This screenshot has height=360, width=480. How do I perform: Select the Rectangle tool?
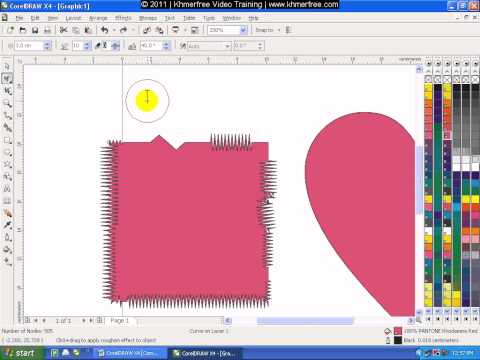point(7,140)
